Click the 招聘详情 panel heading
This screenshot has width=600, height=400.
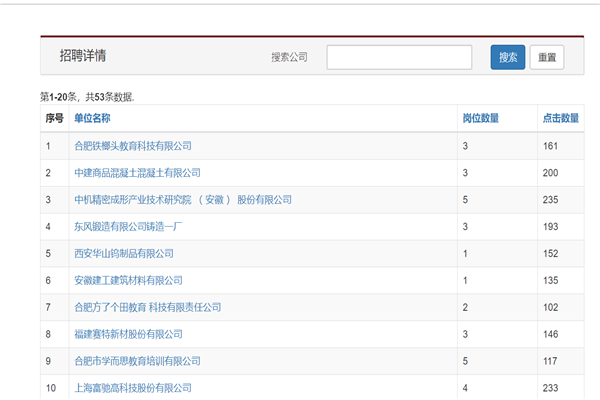tap(82, 57)
